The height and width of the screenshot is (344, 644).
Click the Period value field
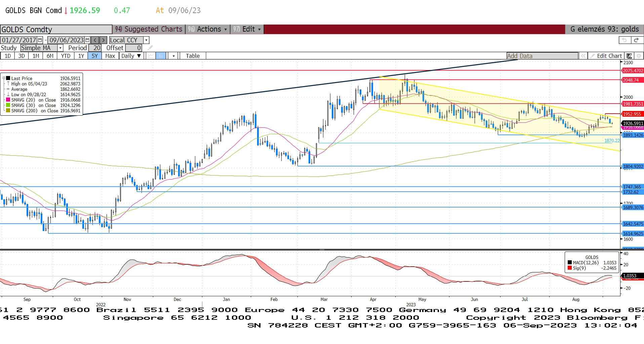click(95, 48)
